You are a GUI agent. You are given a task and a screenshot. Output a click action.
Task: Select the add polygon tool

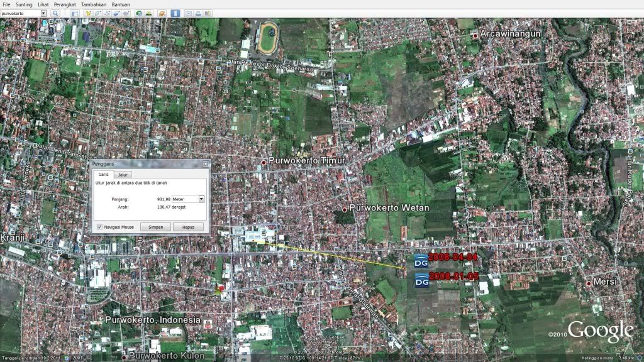pos(97,14)
